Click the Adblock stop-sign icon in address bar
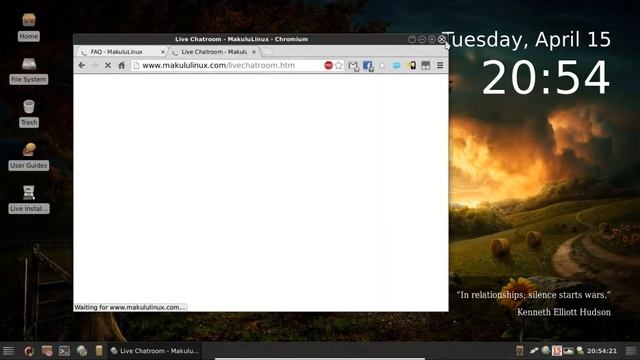 [328, 65]
